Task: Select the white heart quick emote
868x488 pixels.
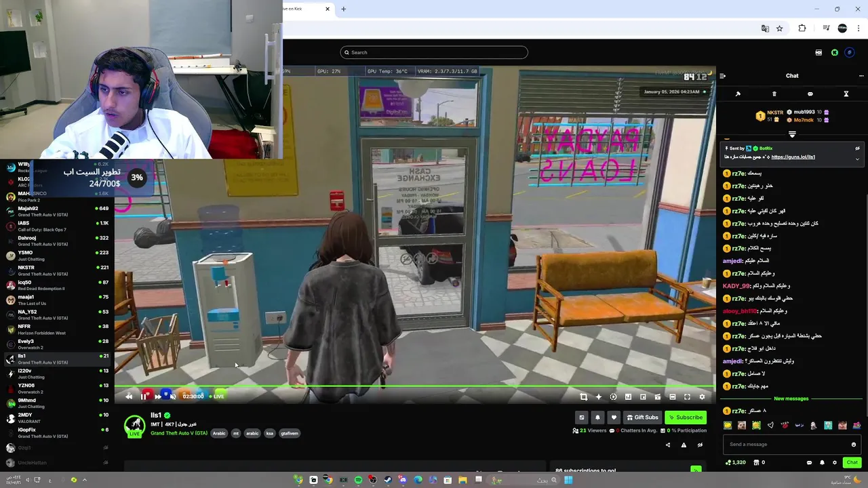Action: coord(770,426)
